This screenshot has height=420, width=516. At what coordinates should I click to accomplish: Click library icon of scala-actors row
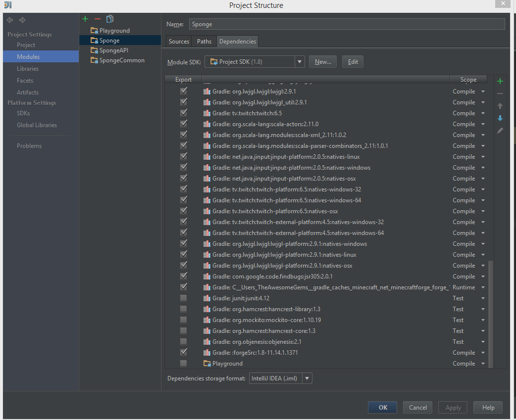pyautogui.click(x=206, y=124)
